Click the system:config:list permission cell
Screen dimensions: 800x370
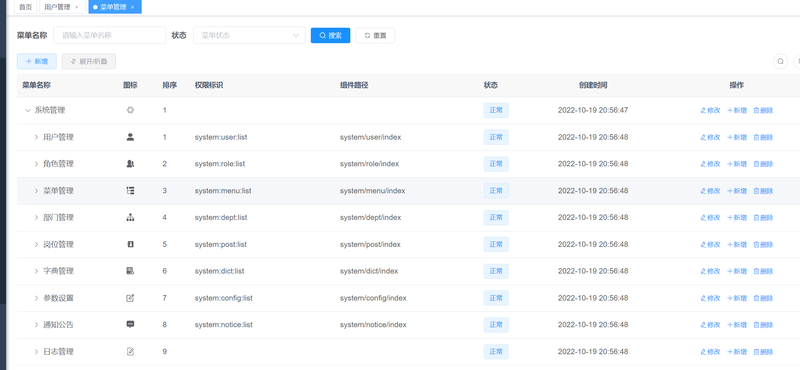[224, 298]
